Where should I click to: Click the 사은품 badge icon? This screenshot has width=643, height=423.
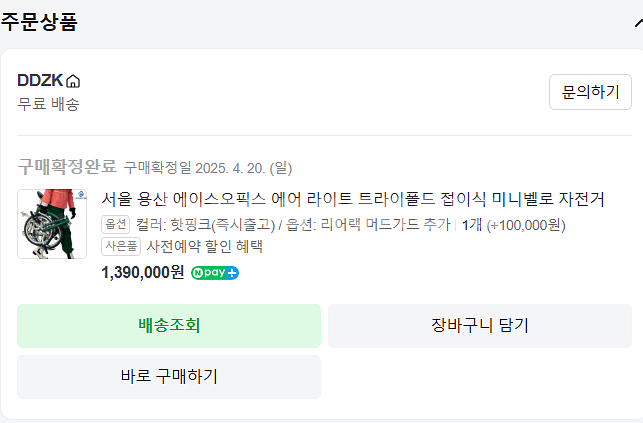coord(121,246)
